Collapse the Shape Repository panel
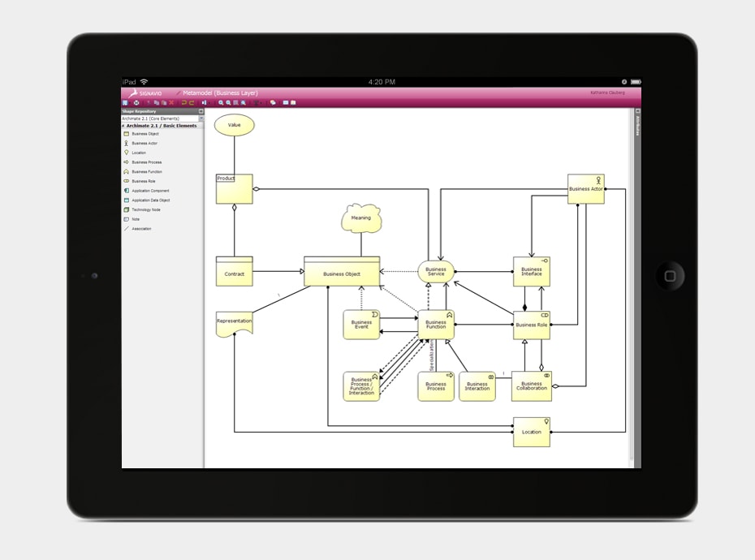This screenshot has height=560, width=755. pyautogui.click(x=201, y=111)
